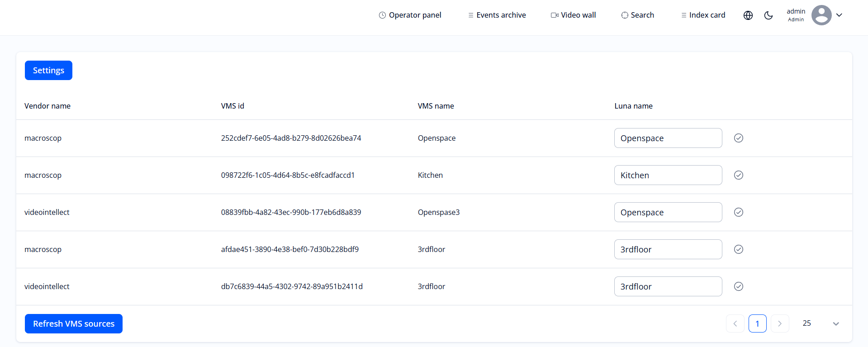Viewport: 868px width, 347px height.
Task: Click the Kitchen Luna name input field
Action: [668, 175]
